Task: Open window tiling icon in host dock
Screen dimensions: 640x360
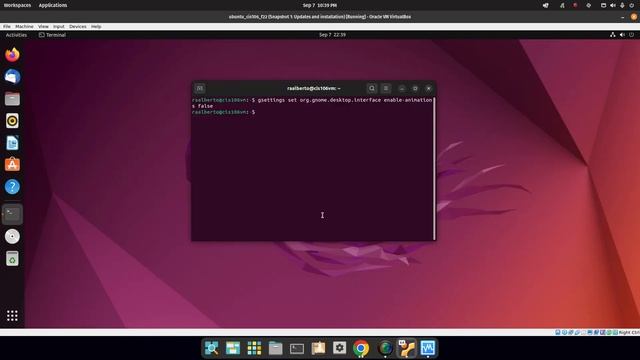Action: [233, 348]
